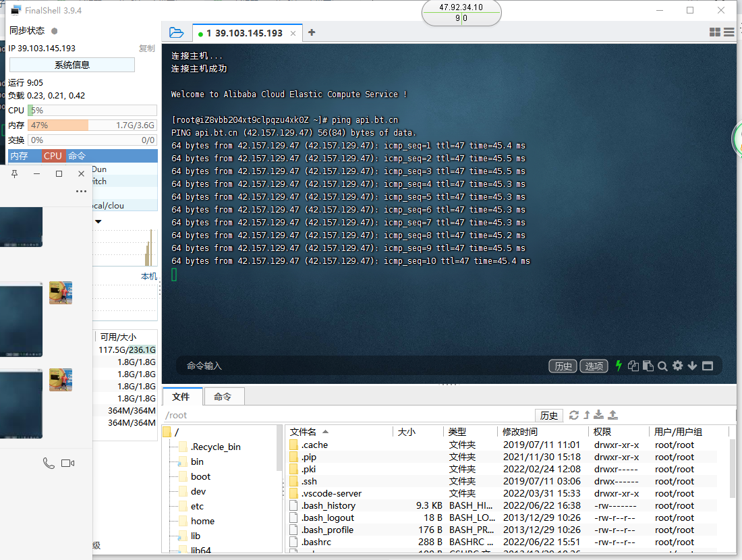Click the download file icon
Image resolution: width=742 pixels, height=560 pixels.
click(x=598, y=415)
